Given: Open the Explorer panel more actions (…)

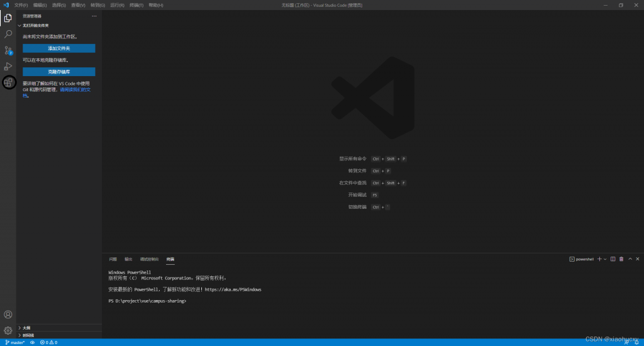Looking at the screenshot, I should (94, 16).
